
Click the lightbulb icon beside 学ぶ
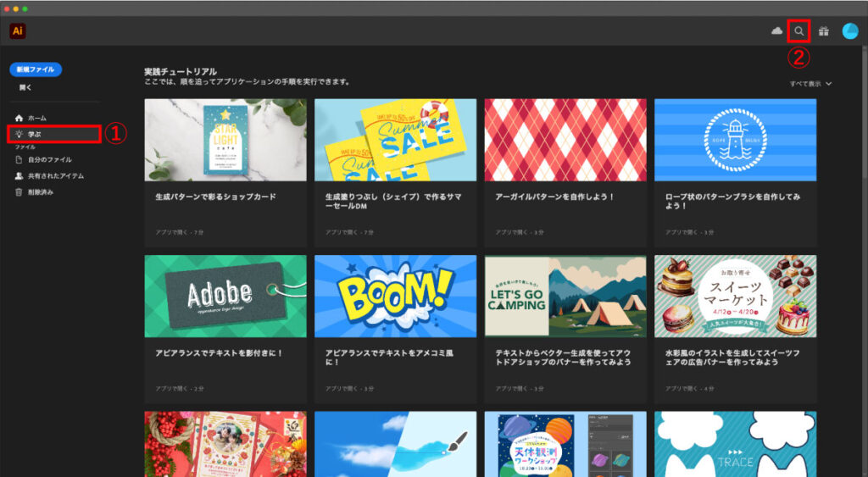pyautogui.click(x=19, y=134)
